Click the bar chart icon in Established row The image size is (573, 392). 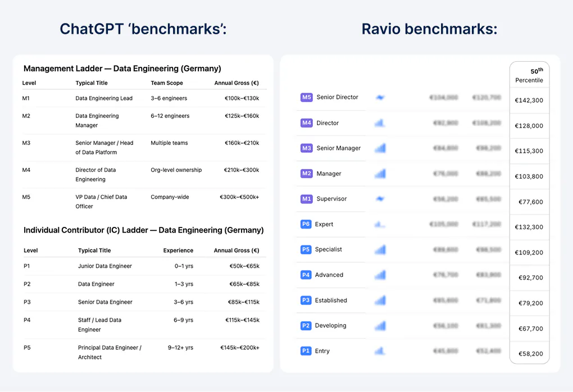click(x=380, y=300)
